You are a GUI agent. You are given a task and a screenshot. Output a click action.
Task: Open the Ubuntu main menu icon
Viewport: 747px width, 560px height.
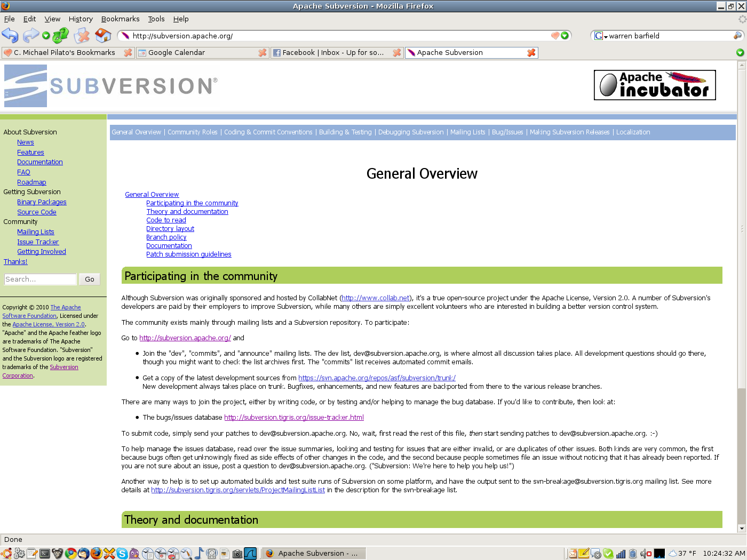tap(6, 554)
